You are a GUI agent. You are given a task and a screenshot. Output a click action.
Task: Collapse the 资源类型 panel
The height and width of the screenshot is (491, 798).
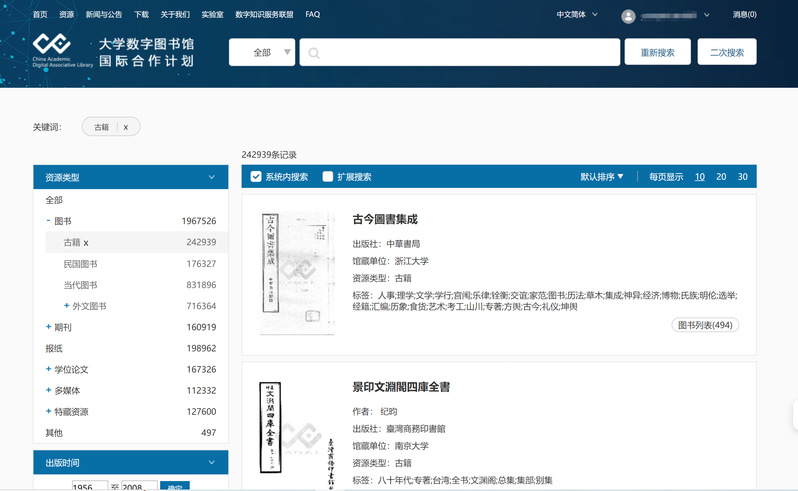[211, 178]
